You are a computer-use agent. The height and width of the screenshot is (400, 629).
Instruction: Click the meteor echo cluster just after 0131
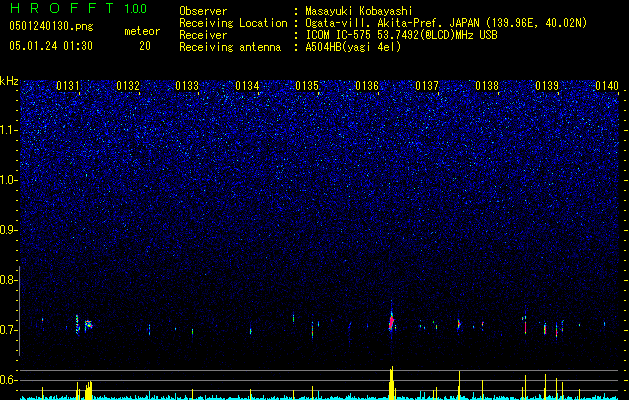pyautogui.click(x=88, y=324)
